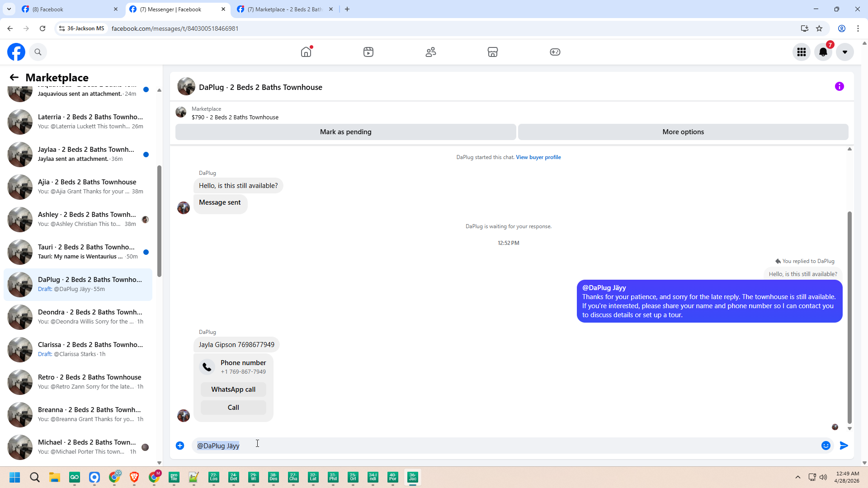Click the taskbar clock and date
Screen dimensions: 868x488
pos(848,477)
